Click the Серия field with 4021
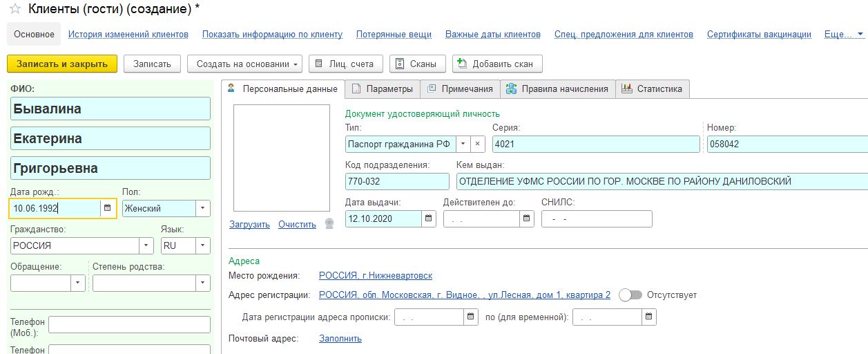The width and height of the screenshot is (868, 354). pos(596,144)
